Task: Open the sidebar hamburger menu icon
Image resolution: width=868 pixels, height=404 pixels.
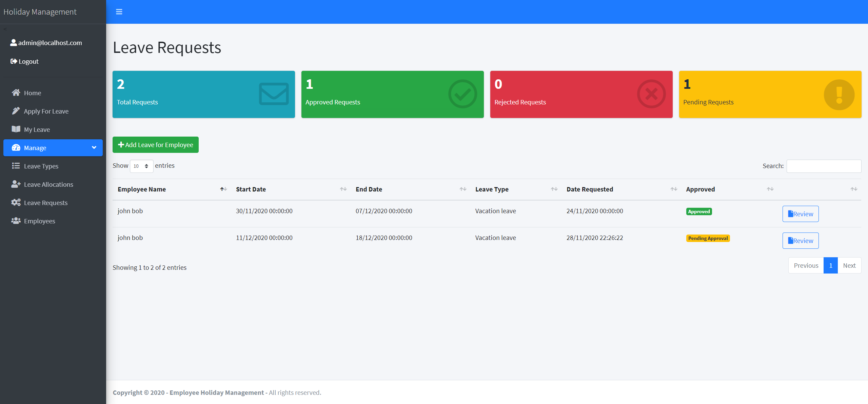Action: pyautogui.click(x=119, y=11)
